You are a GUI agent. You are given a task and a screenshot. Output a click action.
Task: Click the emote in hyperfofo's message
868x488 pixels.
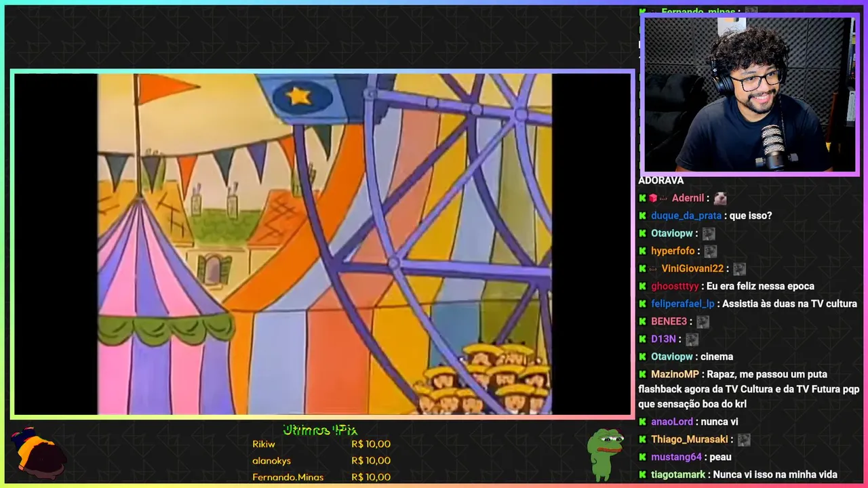710,251
